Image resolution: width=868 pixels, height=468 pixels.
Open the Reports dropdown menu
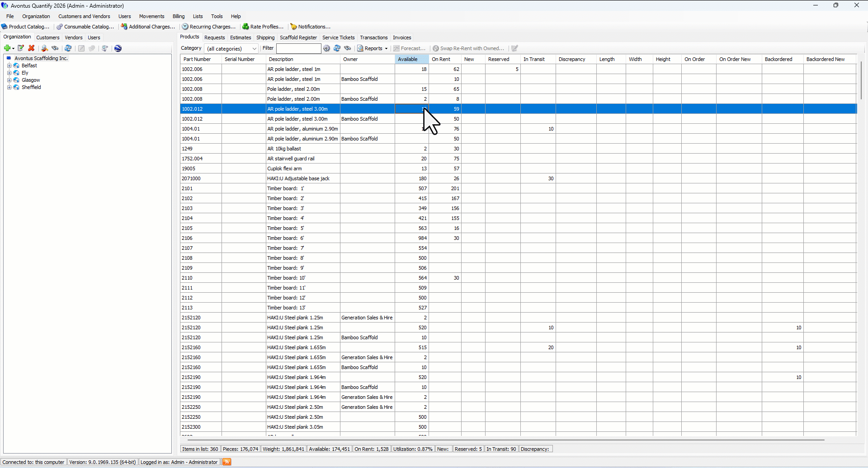click(373, 48)
